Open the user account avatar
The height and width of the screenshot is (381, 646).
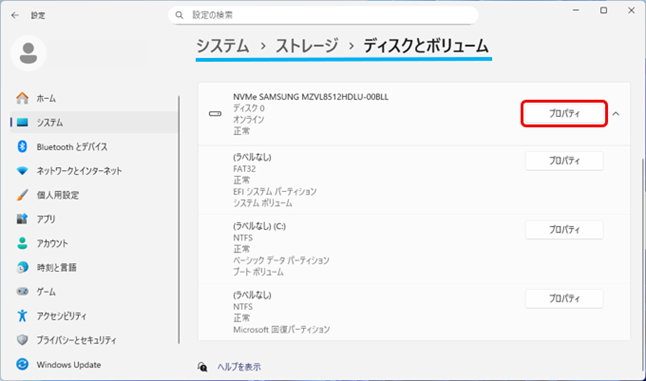click(x=28, y=53)
